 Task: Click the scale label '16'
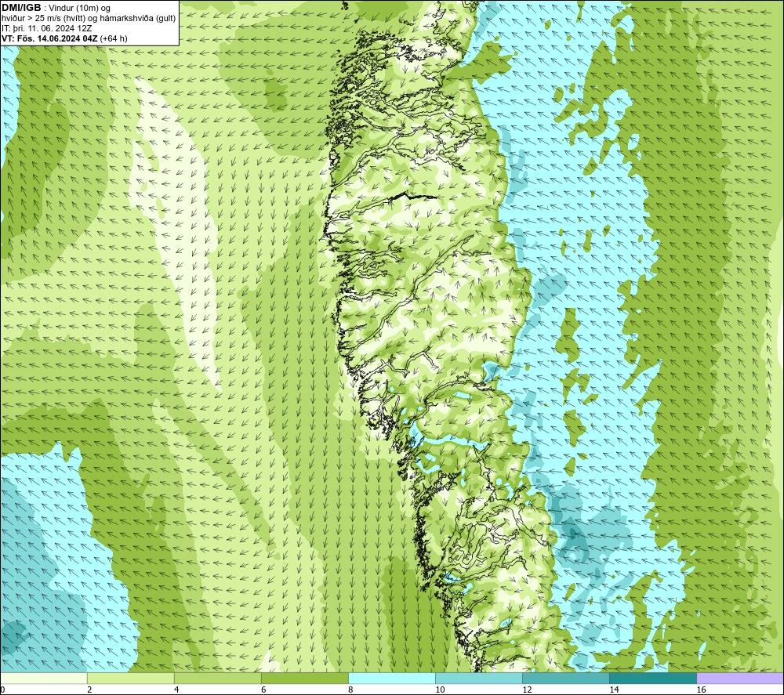[701, 690]
